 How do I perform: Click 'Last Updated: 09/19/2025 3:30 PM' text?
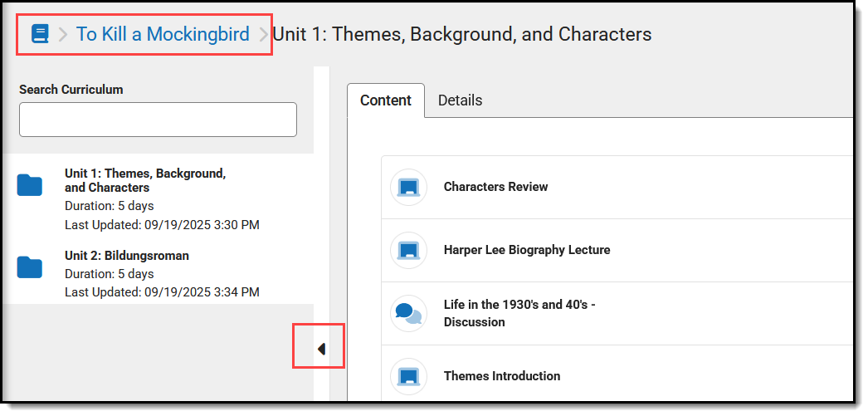coord(162,225)
